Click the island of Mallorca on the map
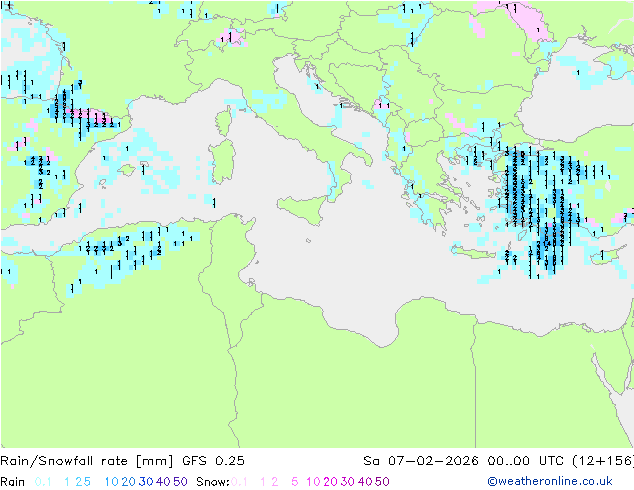 tap(127, 169)
